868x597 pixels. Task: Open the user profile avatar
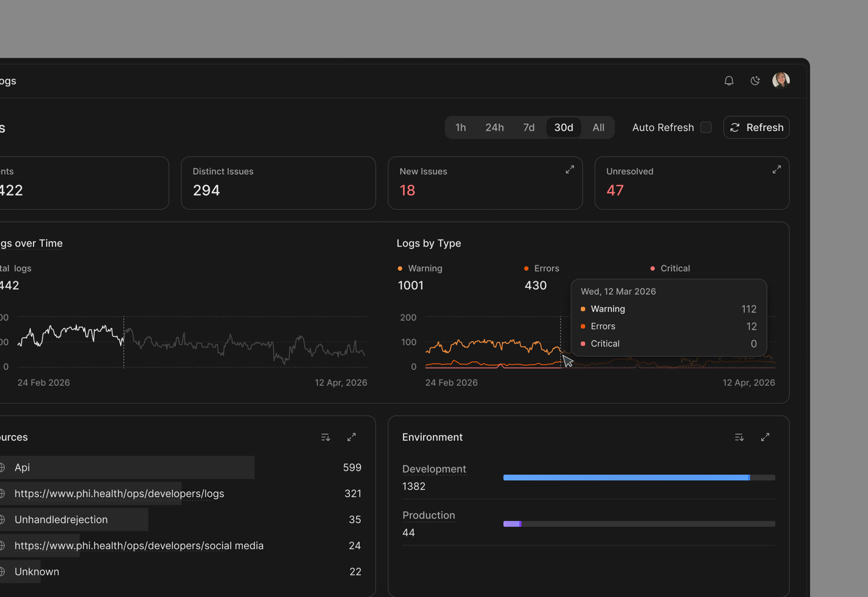click(x=781, y=80)
